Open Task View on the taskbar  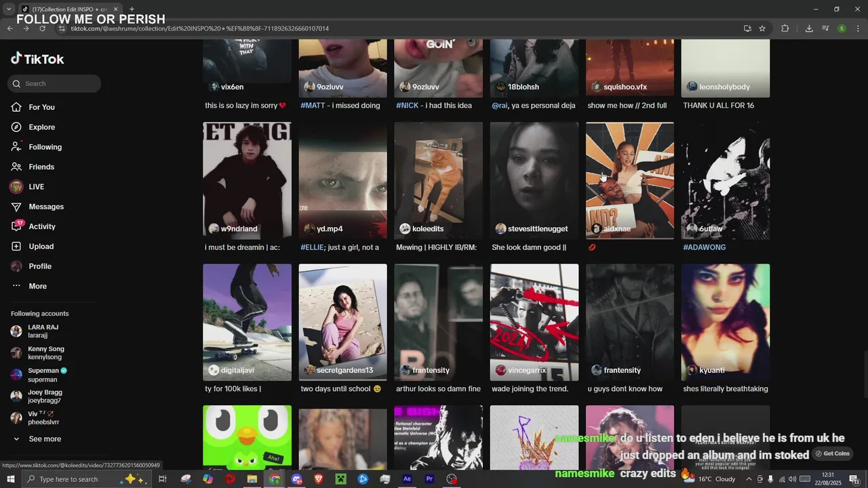coord(163,479)
